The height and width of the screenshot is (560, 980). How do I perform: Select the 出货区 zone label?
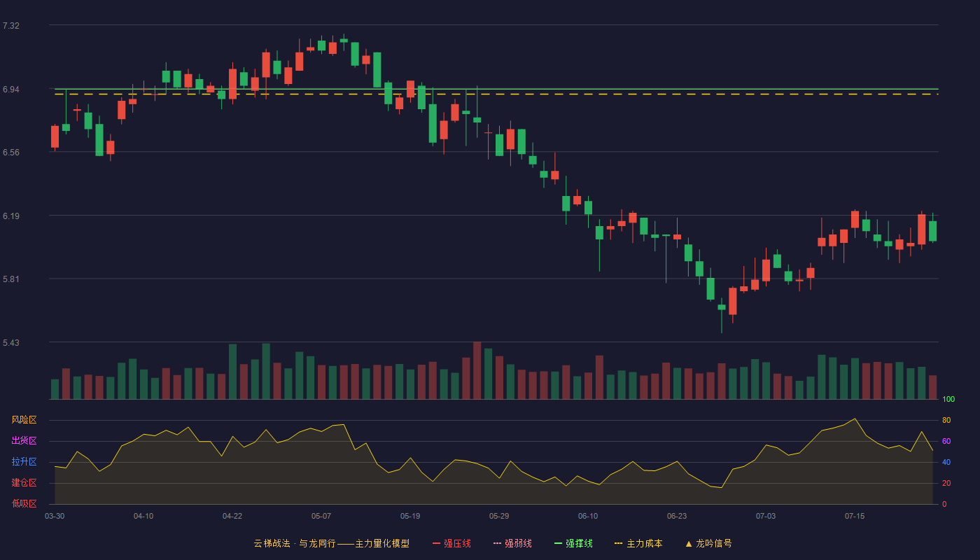pos(24,441)
